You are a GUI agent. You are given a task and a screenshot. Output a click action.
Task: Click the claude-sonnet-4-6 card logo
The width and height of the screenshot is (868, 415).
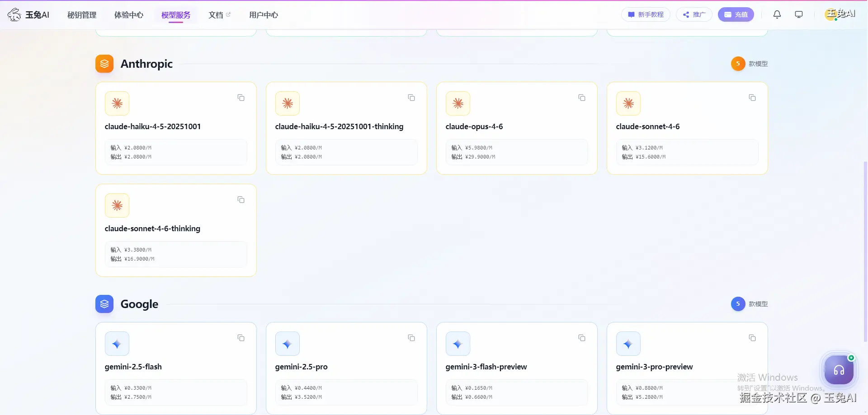click(x=628, y=103)
